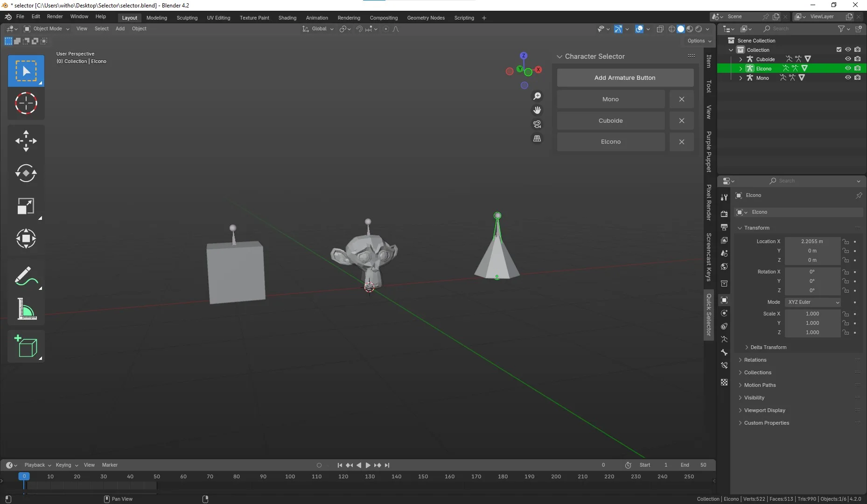Jump to the timeline end frame
867x504 pixels.
click(x=387, y=465)
